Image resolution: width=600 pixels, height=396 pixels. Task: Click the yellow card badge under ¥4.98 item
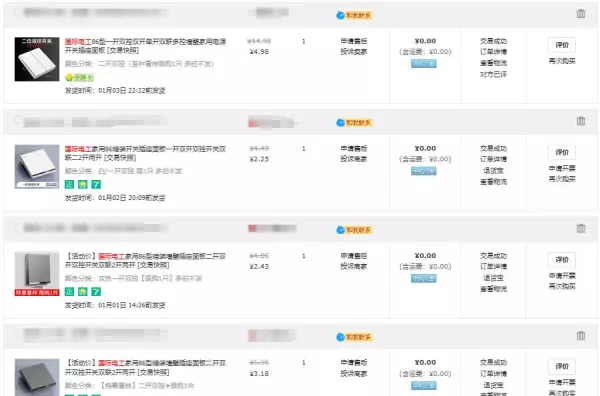click(x=79, y=78)
